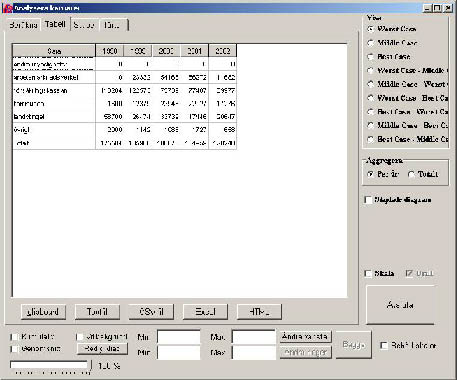The height and width of the screenshot is (380, 457).
Task: Click the first year column header after Serie
Action: coord(110,51)
